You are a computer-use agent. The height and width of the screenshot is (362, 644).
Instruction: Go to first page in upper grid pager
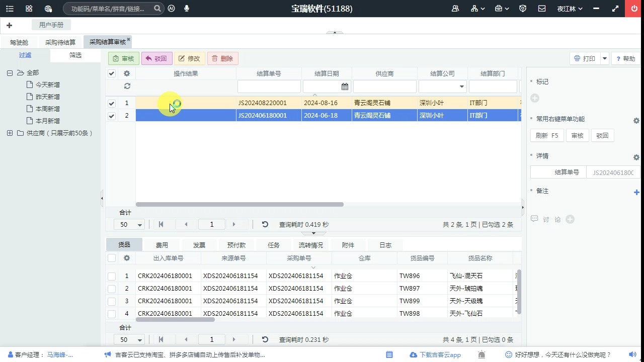(161, 225)
